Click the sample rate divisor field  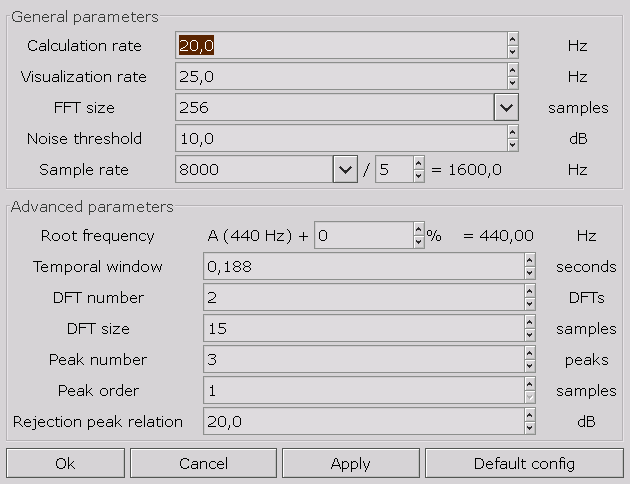coord(394,169)
